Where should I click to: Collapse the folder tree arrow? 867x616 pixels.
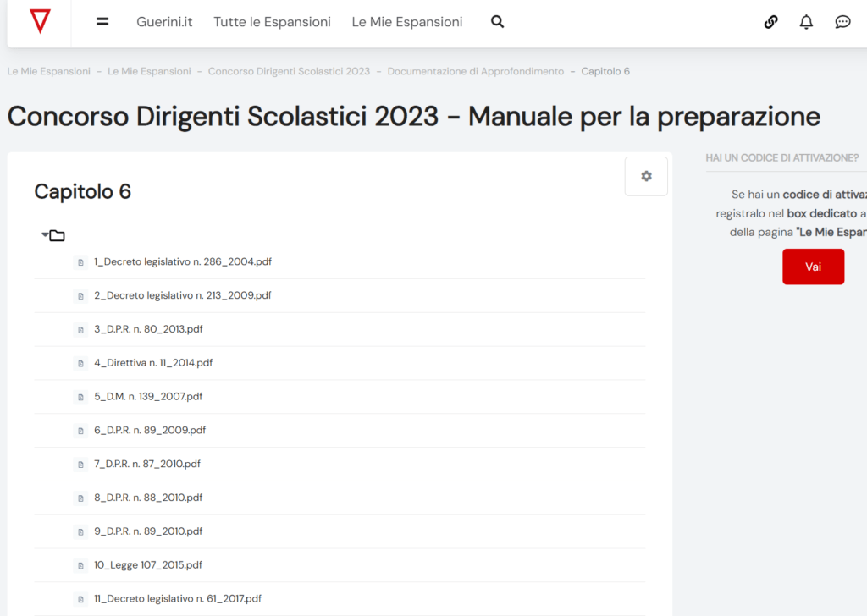coord(45,234)
